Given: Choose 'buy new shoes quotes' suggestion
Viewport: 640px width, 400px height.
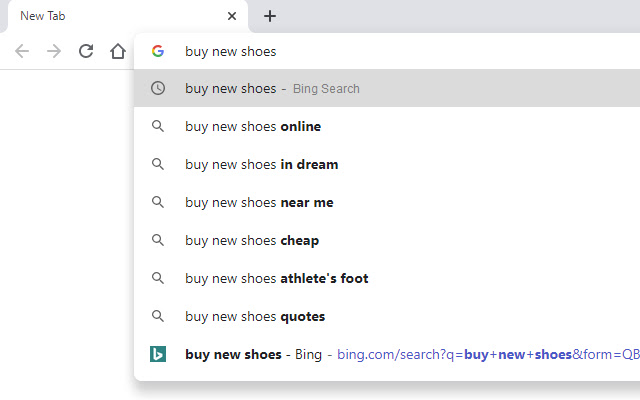Looking at the screenshot, I should pyautogui.click(x=255, y=316).
